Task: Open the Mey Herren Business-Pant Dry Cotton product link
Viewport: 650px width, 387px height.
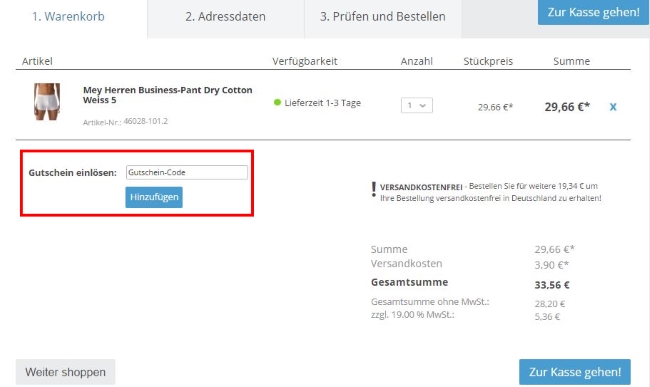Action: pyautogui.click(x=167, y=95)
